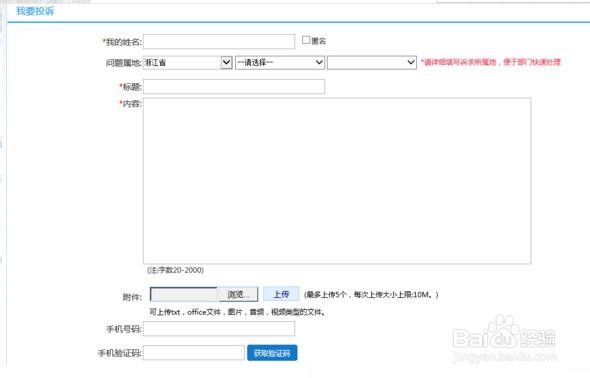Select the 我要投诉 tab heading
Screen dimensions: 590x378
point(35,11)
